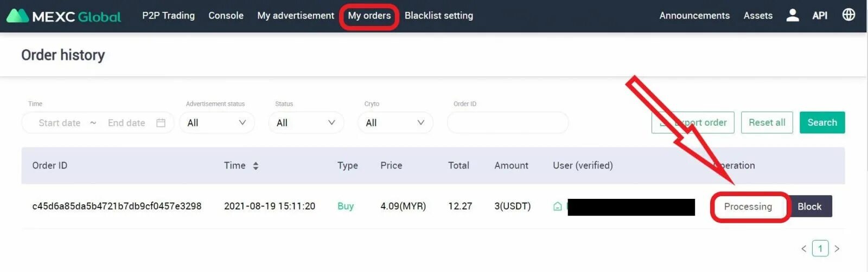Expand the Crypto filter dropdown
Viewport: 868px width, 272px height.
point(395,123)
